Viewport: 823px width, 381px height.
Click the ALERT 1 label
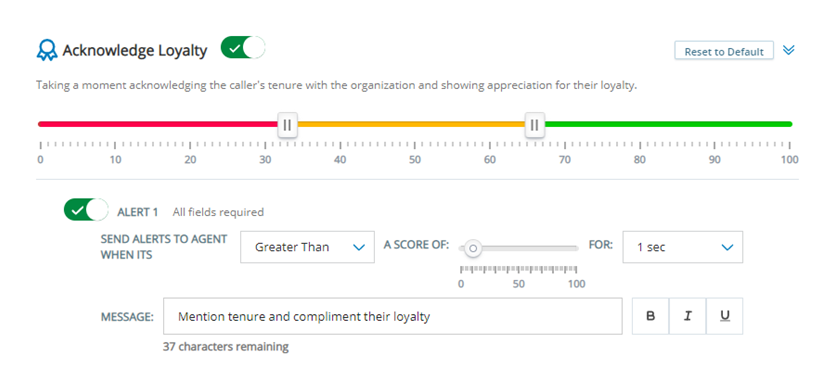(138, 212)
